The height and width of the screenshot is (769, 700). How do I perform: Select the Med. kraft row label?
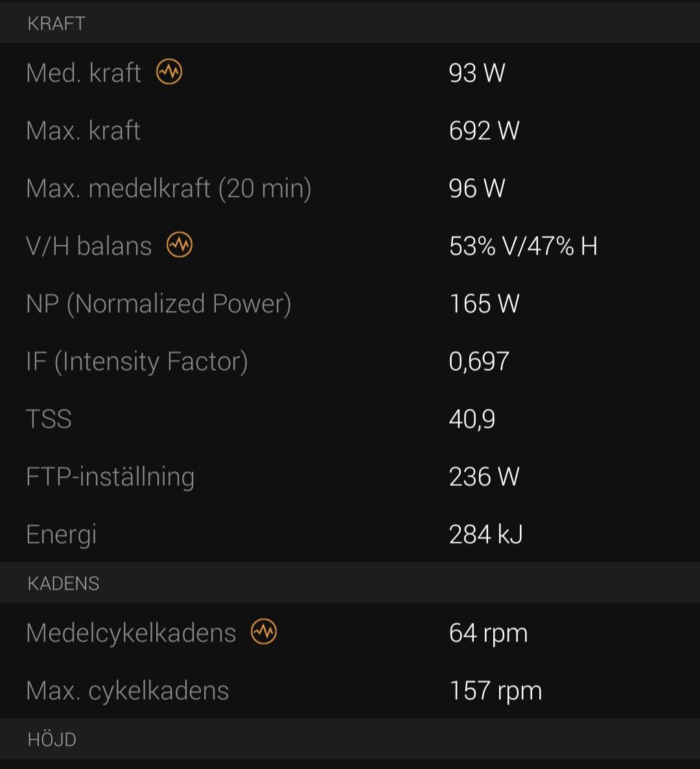(x=84, y=73)
